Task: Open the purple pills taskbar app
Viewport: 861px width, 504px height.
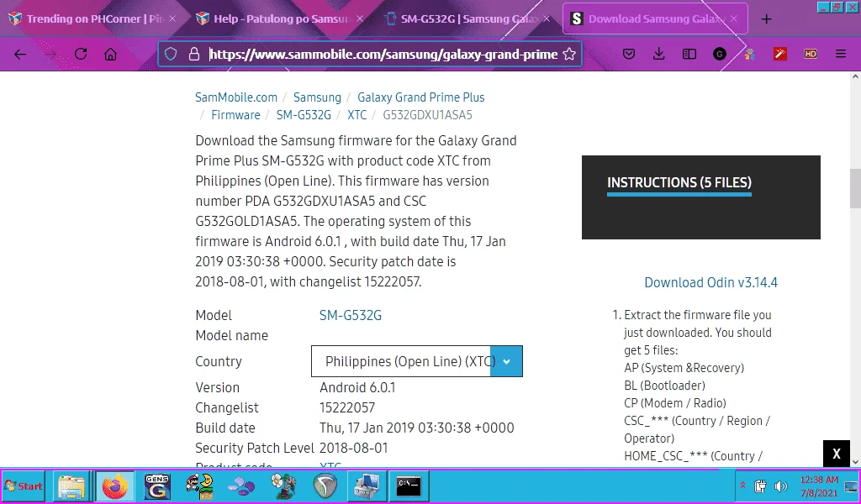Action: point(241,486)
